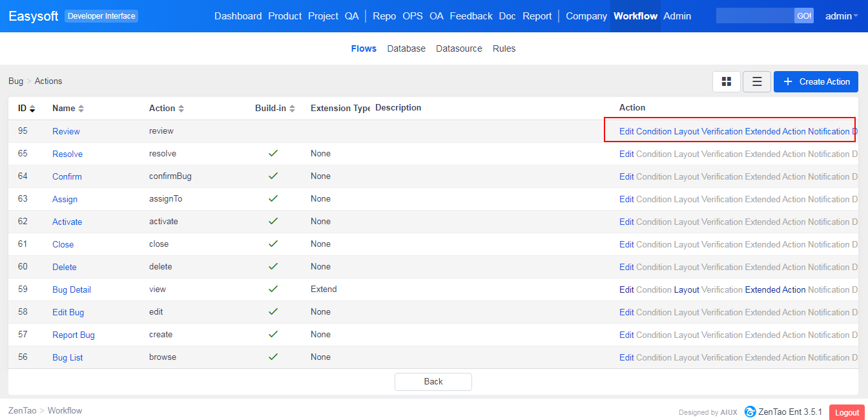Sort by Build-in column arrows

click(292, 109)
